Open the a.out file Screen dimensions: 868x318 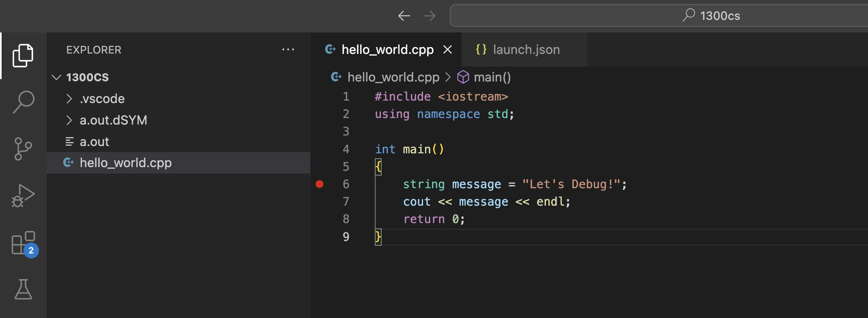coord(178,142)
